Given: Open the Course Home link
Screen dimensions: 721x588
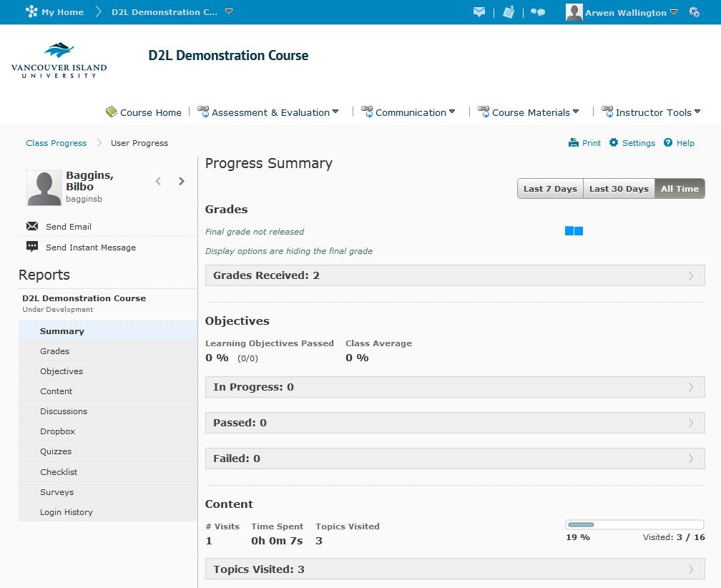Looking at the screenshot, I should [x=151, y=112].
